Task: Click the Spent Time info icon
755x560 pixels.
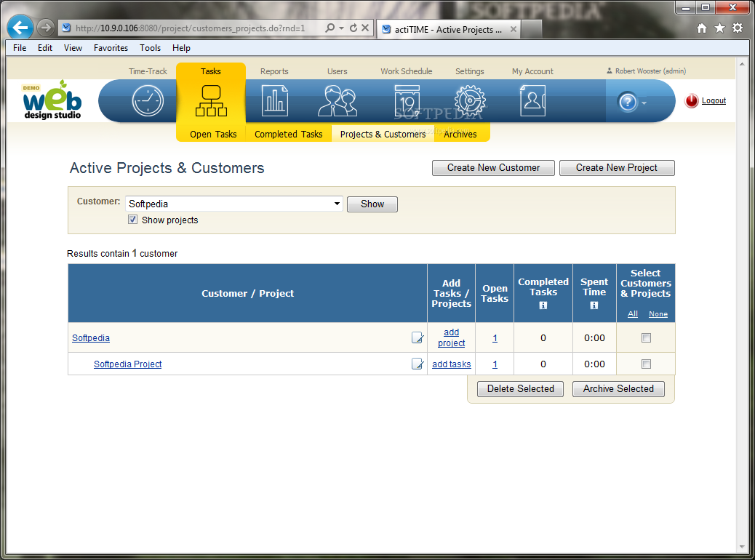Action: tap(594, 305)
